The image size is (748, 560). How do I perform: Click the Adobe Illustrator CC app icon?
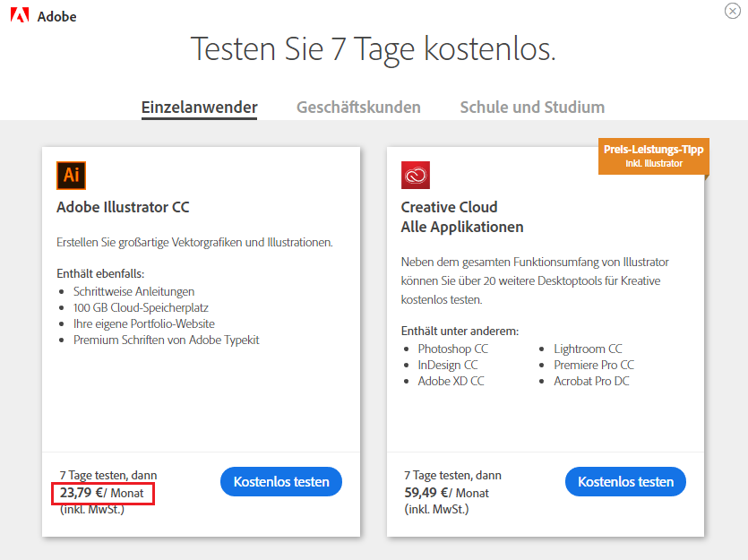(x=71, y=176)
